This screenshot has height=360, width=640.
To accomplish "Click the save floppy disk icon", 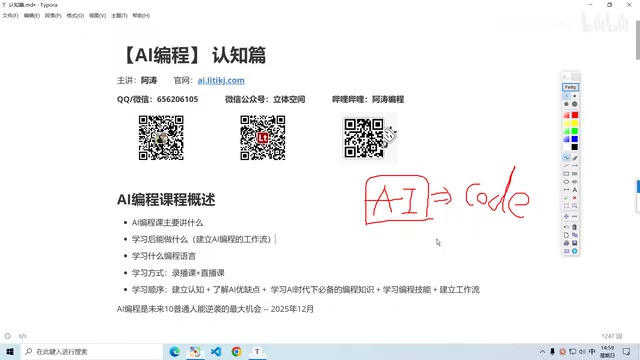I will (575, 243).
